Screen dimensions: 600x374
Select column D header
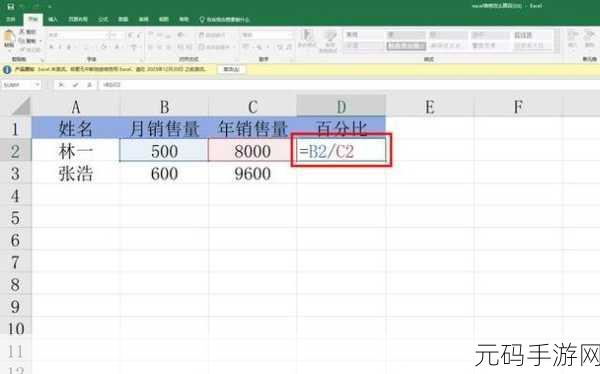point(341,106)
